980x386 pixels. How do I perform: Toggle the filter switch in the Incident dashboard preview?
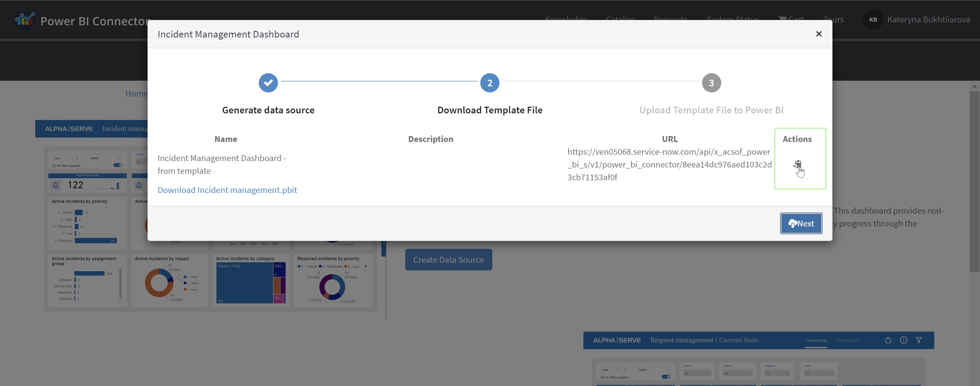coord(118,165)
